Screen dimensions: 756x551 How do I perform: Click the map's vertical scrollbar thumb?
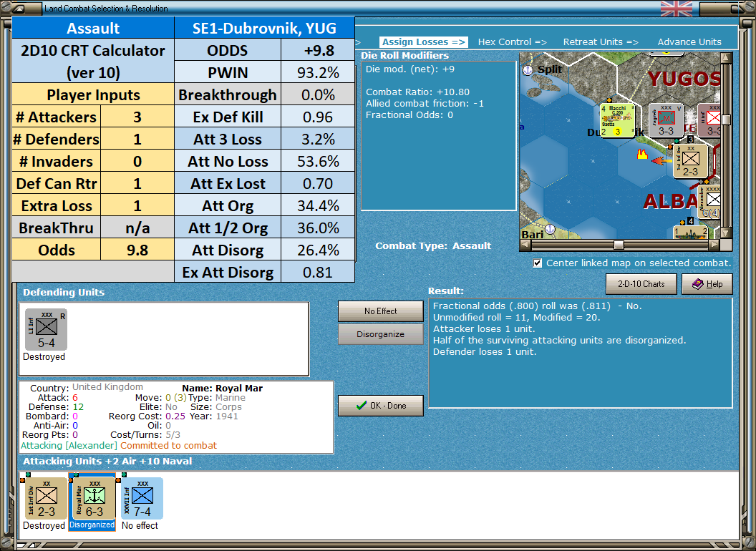[x=726, y=120]
